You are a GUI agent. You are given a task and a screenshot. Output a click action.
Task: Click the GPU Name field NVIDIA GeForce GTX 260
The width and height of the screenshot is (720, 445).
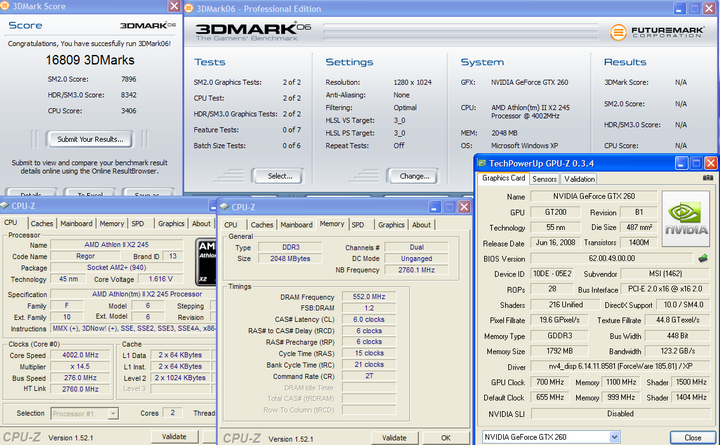[x=594, y=196]
